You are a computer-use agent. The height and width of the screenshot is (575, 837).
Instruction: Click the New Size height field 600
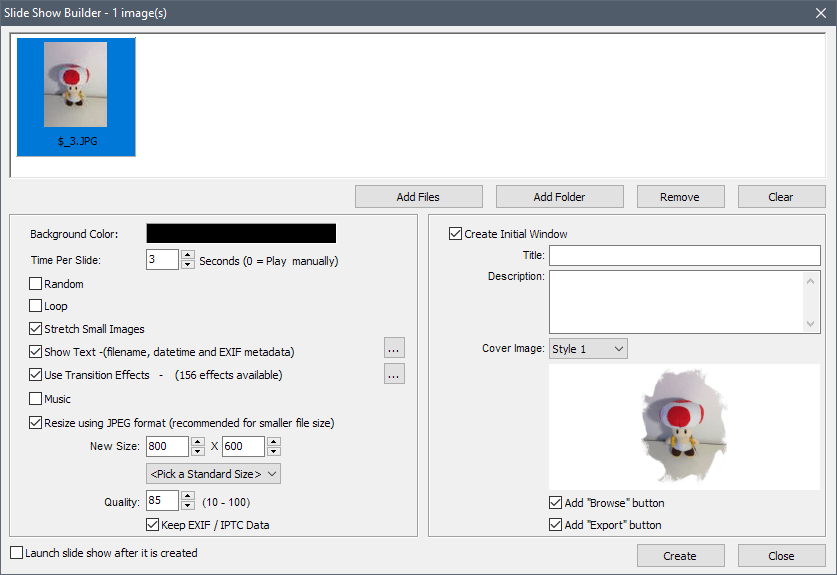point(243,446)
